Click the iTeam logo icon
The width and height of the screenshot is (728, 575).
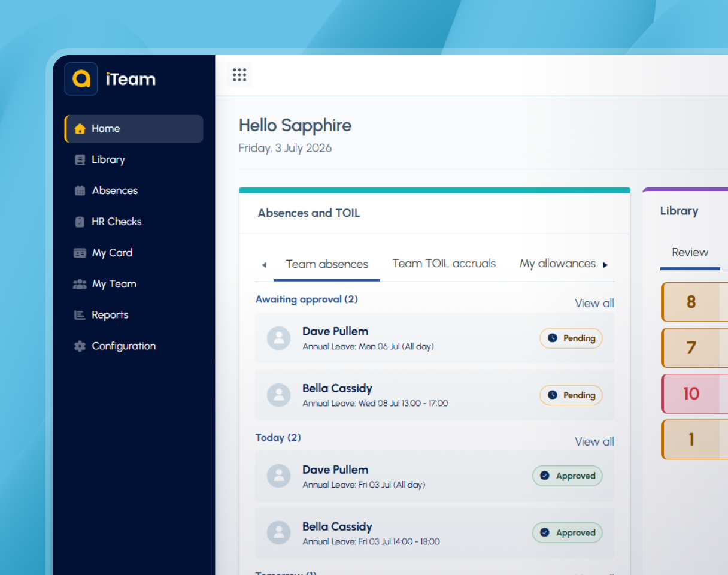click(81, 78)
